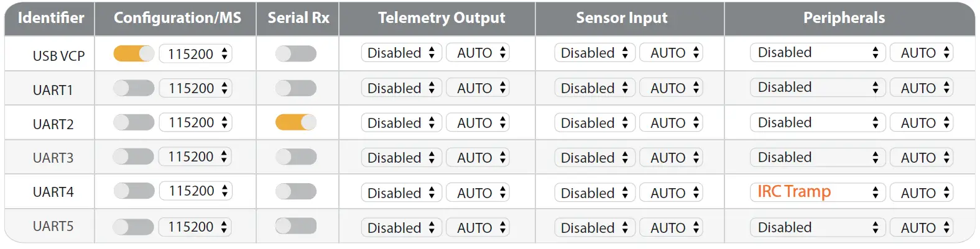Toggle Serial Rx switch for USB VCP
This screenshot has width=980, height=249.
pyautogui.click(x=296, y=53)
